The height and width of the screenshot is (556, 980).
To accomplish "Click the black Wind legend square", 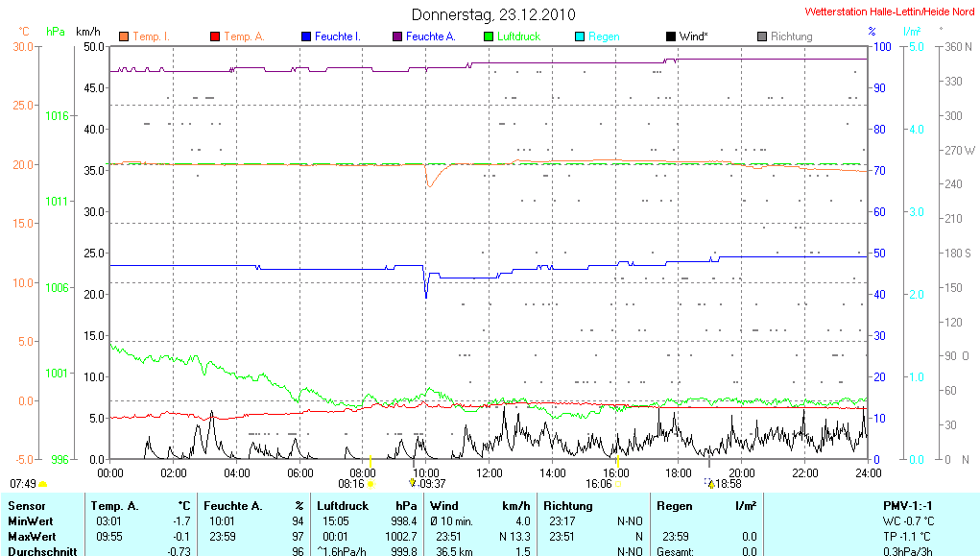I will click(671, 36).
